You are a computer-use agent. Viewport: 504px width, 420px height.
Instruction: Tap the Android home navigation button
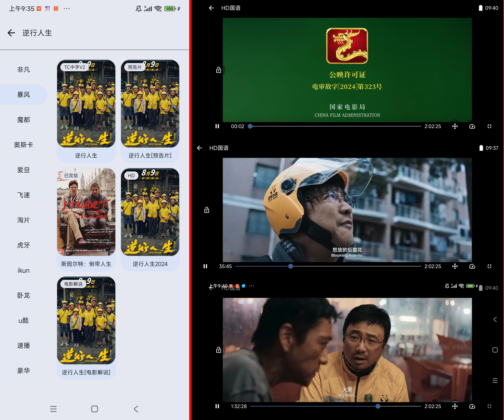click(x=95, y=409)
